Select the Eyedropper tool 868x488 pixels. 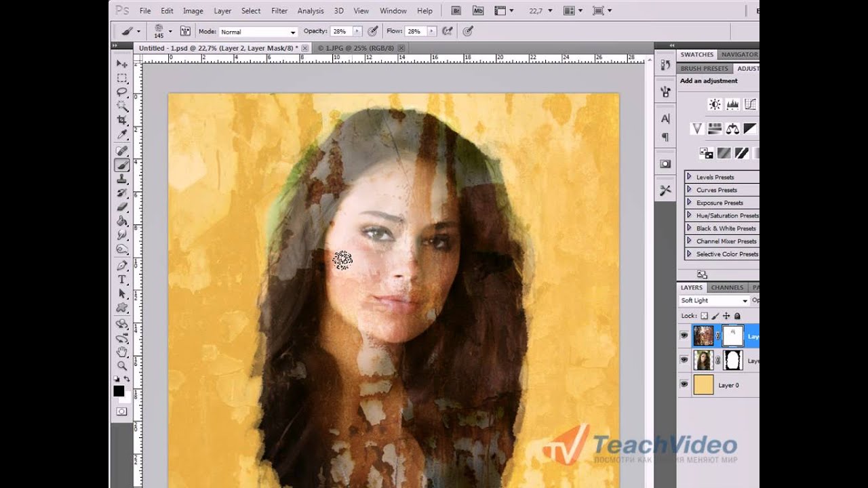point(122,135)
